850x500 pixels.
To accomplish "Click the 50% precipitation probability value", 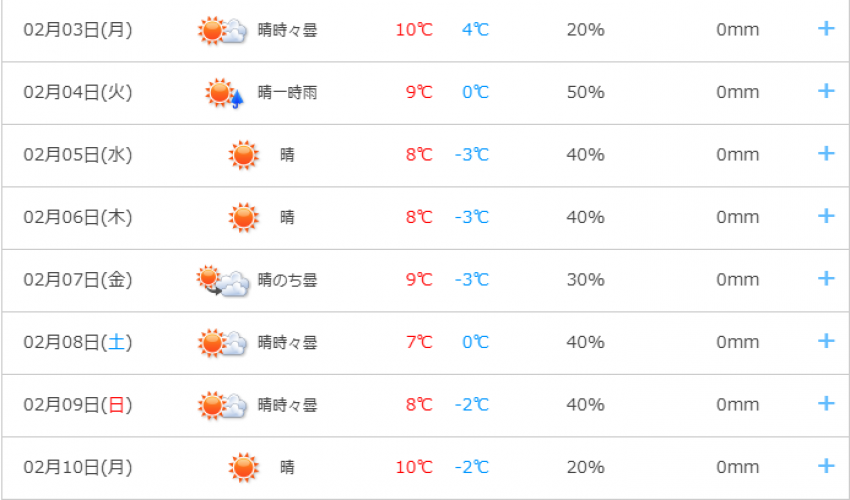I will (x=585, y=93).
